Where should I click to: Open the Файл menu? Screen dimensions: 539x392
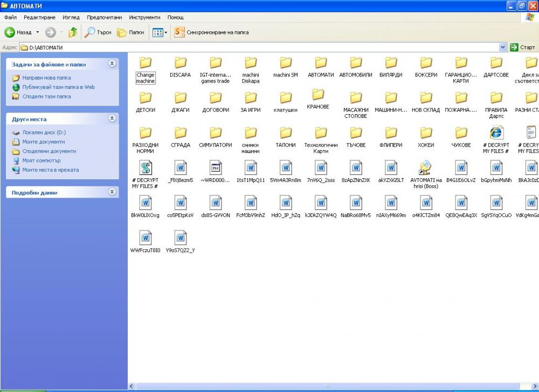11,17
